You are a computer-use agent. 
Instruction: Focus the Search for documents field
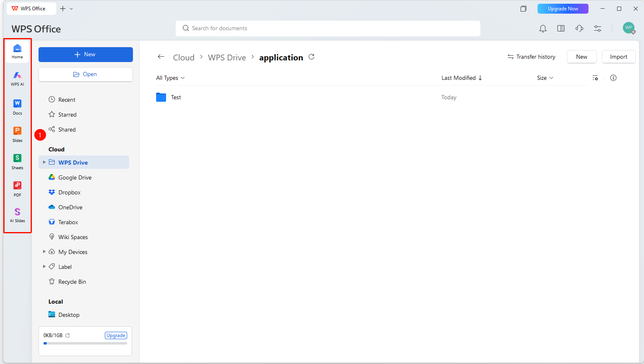(328, 29)
